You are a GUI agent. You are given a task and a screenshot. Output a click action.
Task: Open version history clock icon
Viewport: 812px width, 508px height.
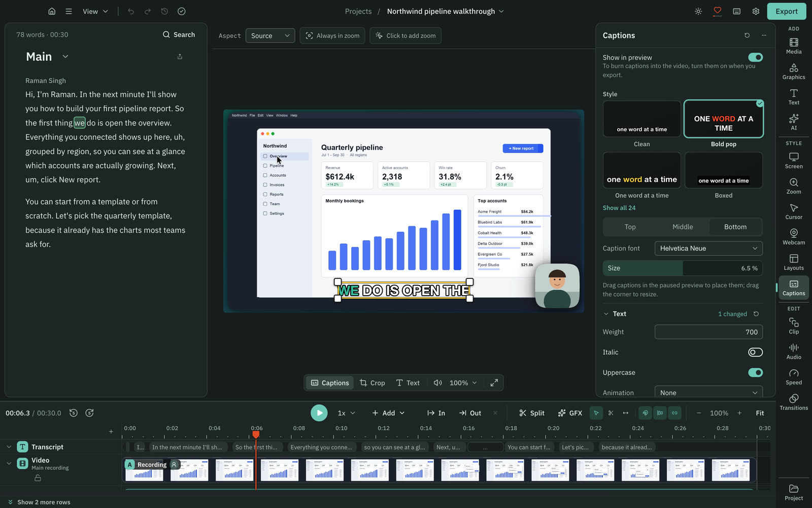[164, 11]
